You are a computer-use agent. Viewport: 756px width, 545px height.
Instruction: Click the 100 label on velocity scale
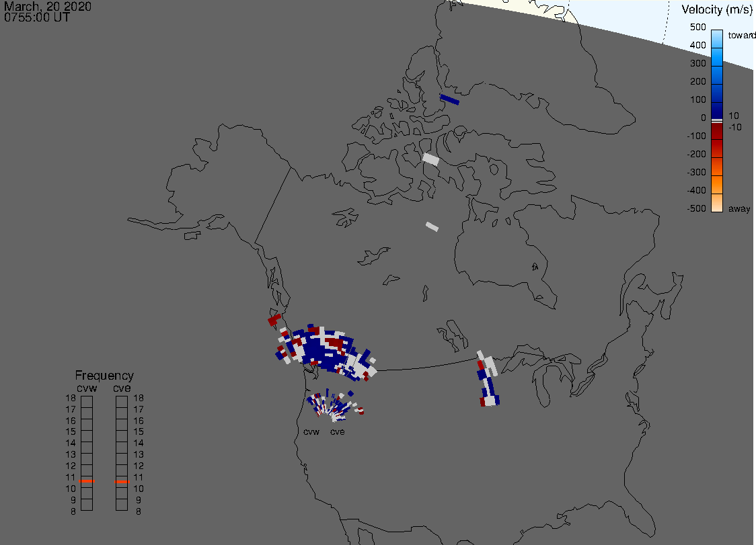(x=697, y=99)
